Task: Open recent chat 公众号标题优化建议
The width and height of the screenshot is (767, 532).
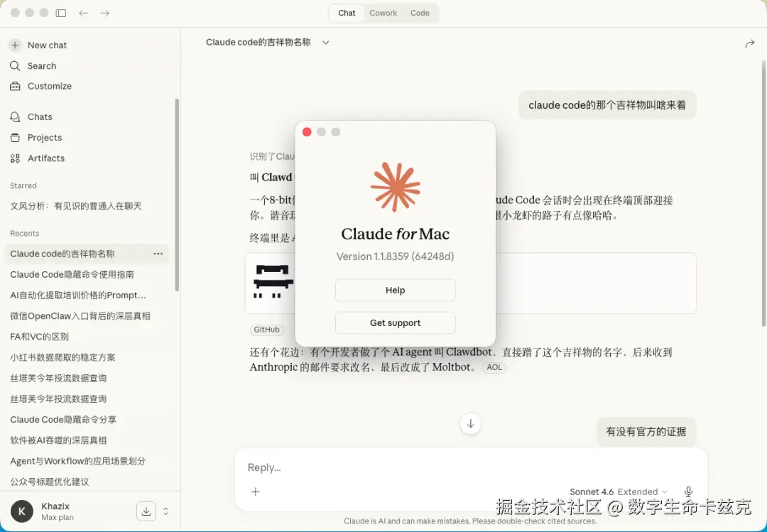Action: click(50, 482)
